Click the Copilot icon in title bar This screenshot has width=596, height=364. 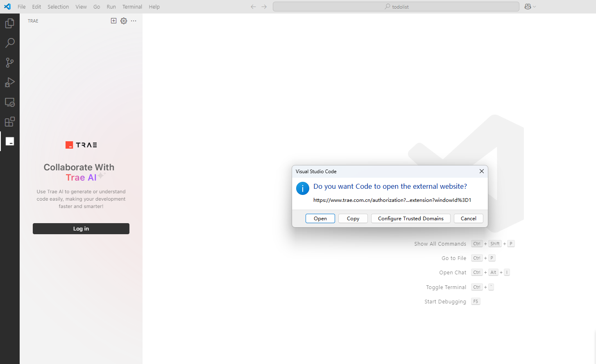tap(528, 7)
